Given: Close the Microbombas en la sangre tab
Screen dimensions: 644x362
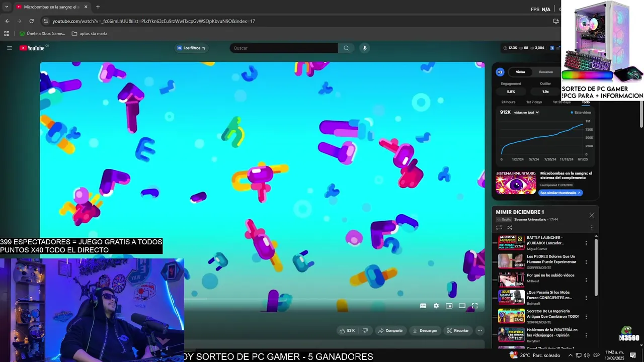Looking at the screenshot, I should 86,7.
